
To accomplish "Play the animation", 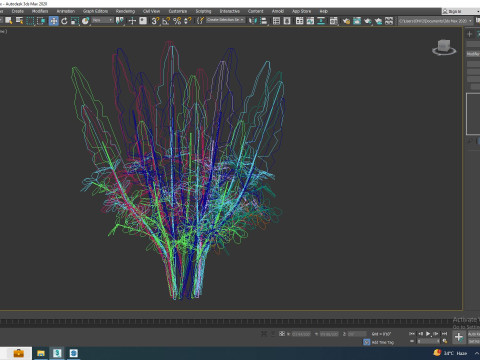I will pyautogui.click(x=428, y=334).
